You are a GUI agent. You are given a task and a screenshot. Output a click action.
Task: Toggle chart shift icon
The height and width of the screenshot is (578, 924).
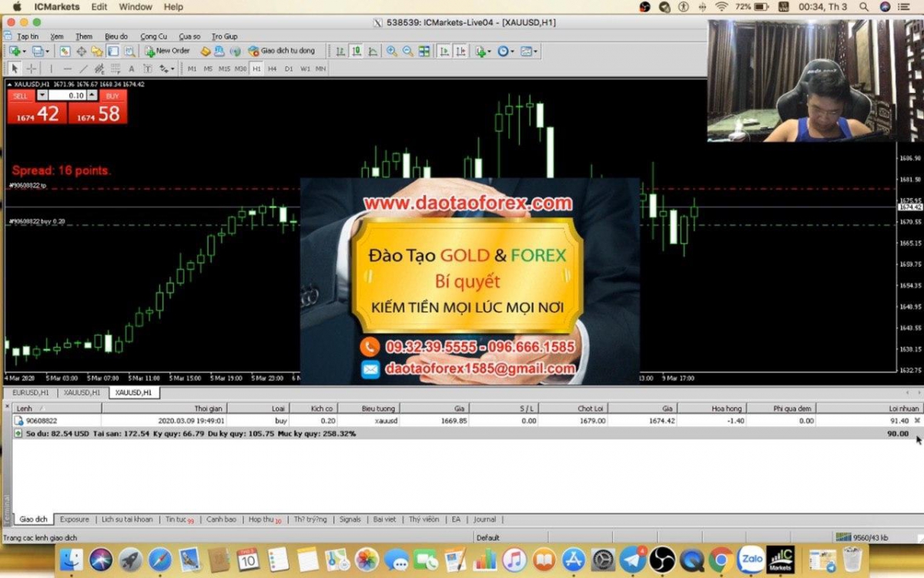coord(460,51)
